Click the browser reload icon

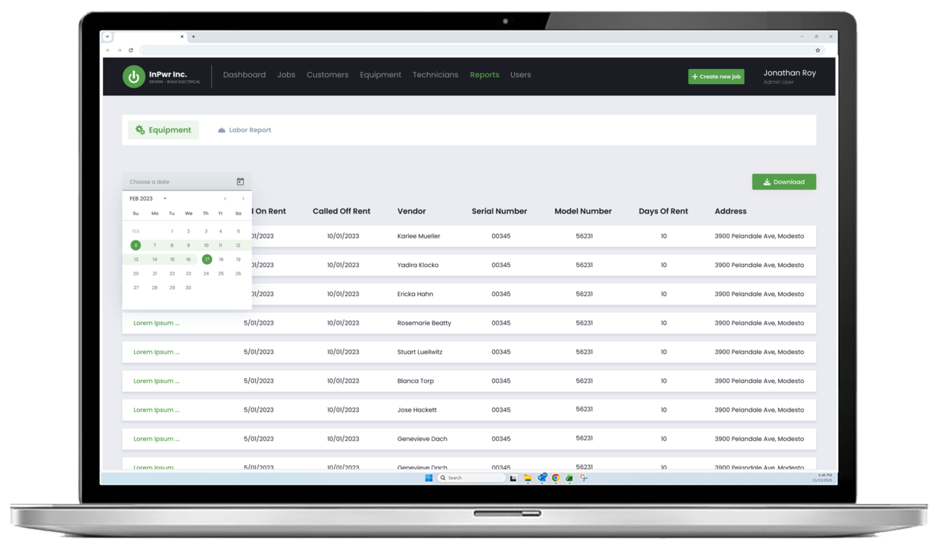pyautogui.click(x=131, y=51)
